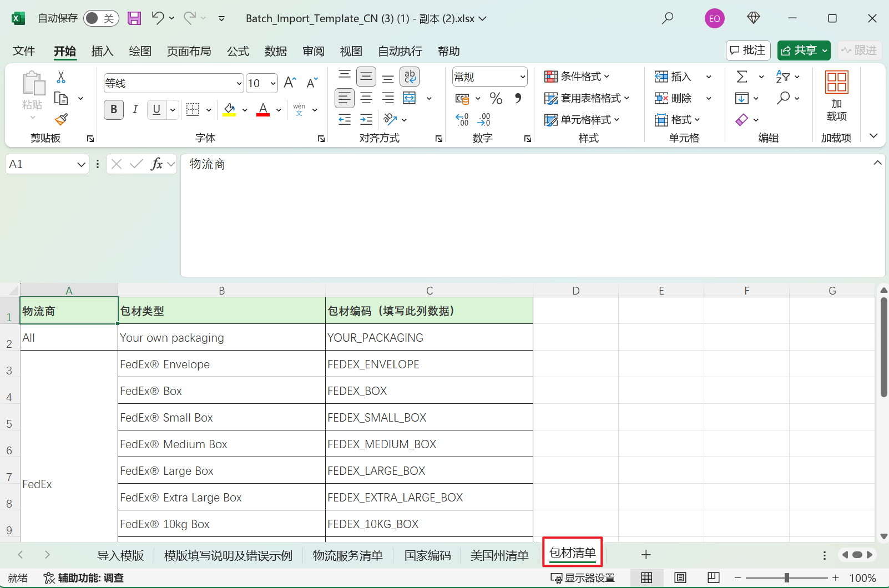Click the Redo arrow icon
889x588 pixels.
(x=190, y=18)
